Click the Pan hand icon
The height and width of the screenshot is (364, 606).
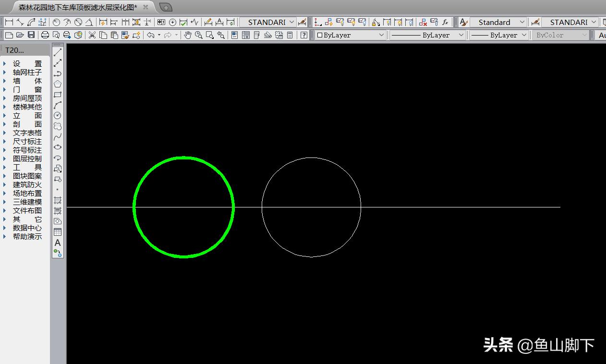pos(188,35)
